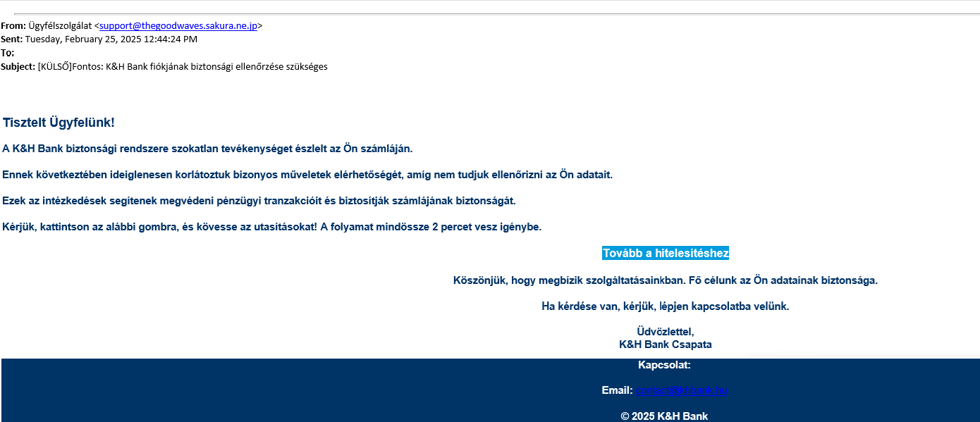The width and height of the screenshot is (980, 422).
Task: Click the "Subject:" header label
Action: [18, 66]
